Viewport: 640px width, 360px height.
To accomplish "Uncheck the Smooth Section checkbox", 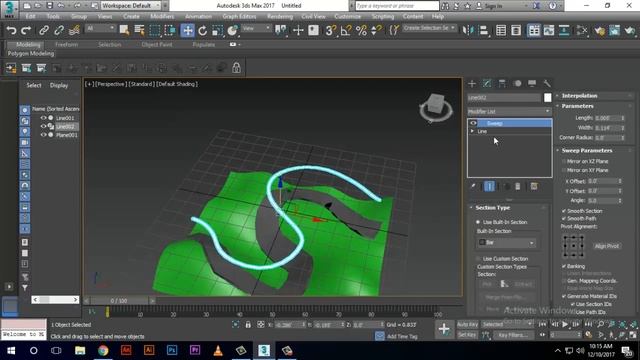I will click(564, 211).
